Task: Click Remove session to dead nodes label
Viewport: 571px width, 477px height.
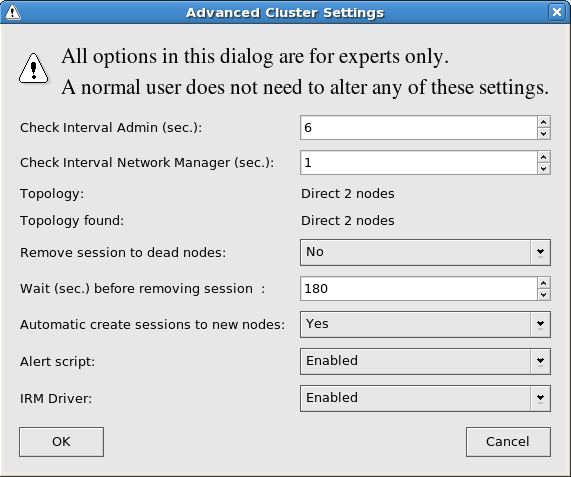Action: 123,252
